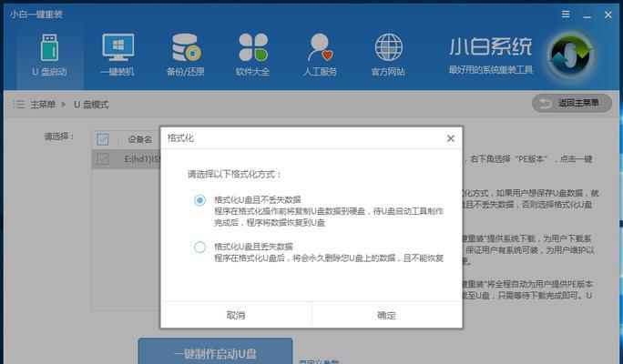Close the 小白一键重装 main window
This screenshot has height=364, width=623.
pyautogui.click(x=608, y=15)
